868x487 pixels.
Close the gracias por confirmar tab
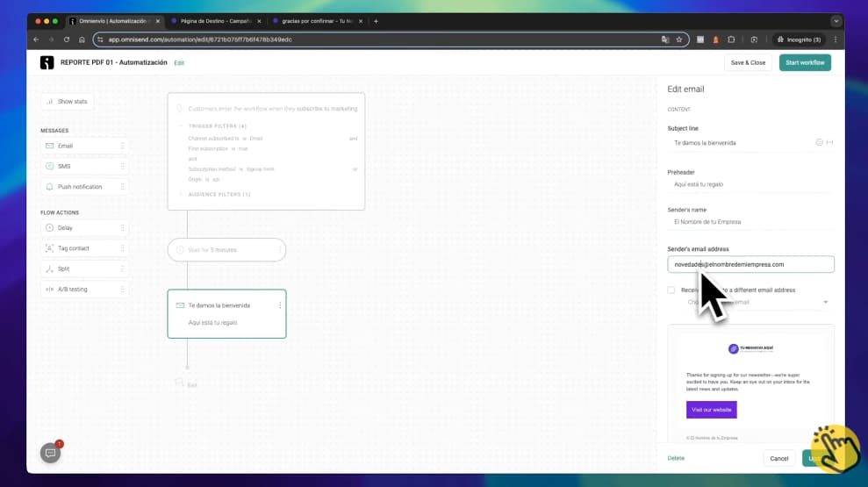(361, 21)
